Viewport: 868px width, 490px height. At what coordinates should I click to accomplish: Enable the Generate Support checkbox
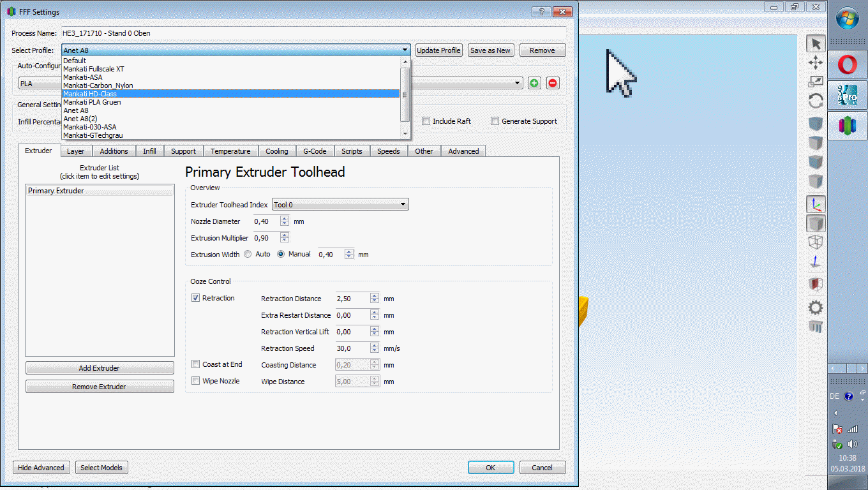[x=495, y=121]
